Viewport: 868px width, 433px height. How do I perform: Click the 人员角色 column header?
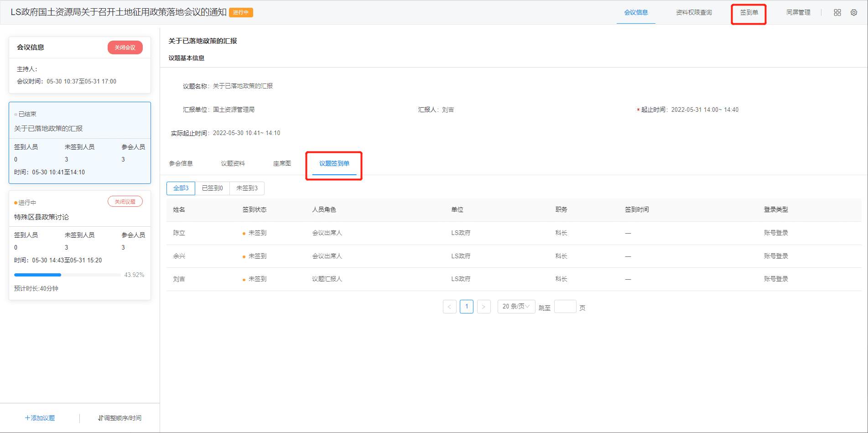(324, 210)
